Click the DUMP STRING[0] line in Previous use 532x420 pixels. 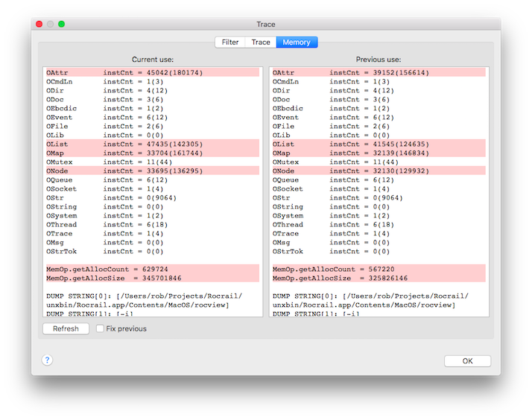click(x=378, y=296)
